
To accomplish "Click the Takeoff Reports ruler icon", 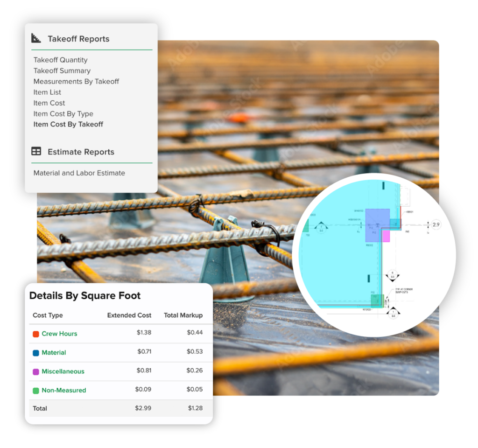I will coord(36,39).
